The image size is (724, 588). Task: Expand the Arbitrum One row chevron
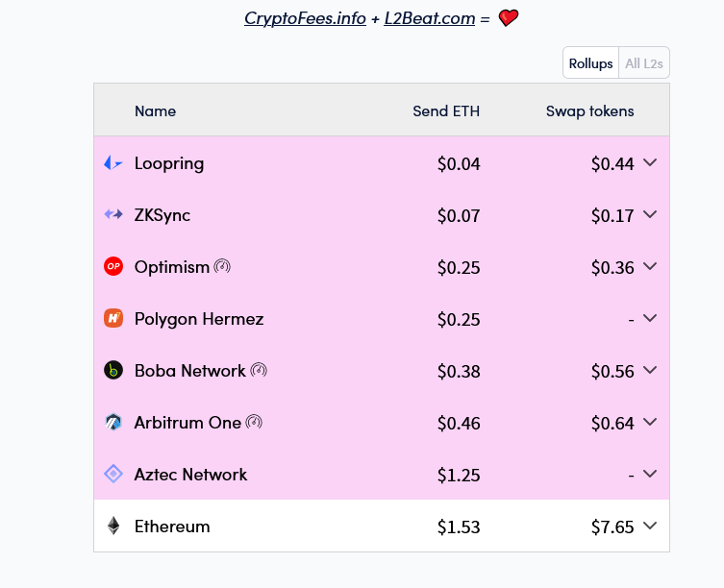point(650,422)
